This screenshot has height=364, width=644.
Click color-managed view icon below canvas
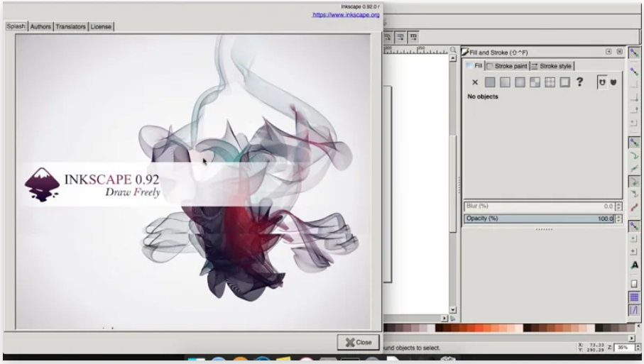click(452, 319)
